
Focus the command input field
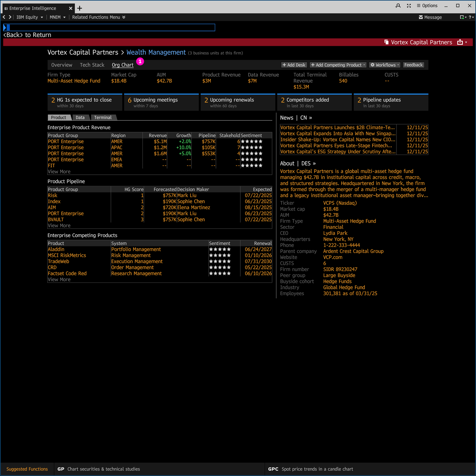click(109, 28)
